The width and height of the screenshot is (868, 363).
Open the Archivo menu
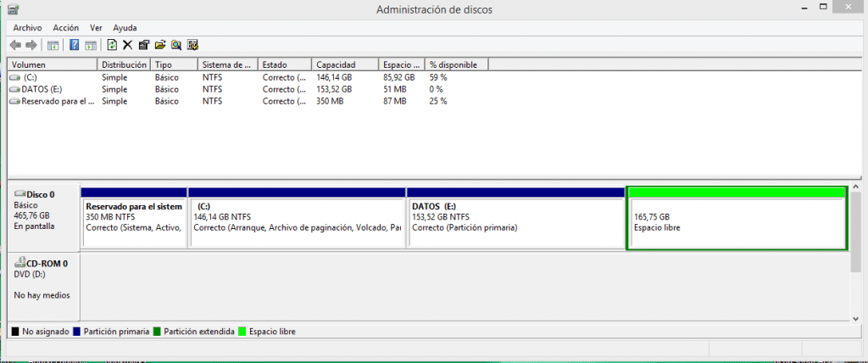(27, 28)
